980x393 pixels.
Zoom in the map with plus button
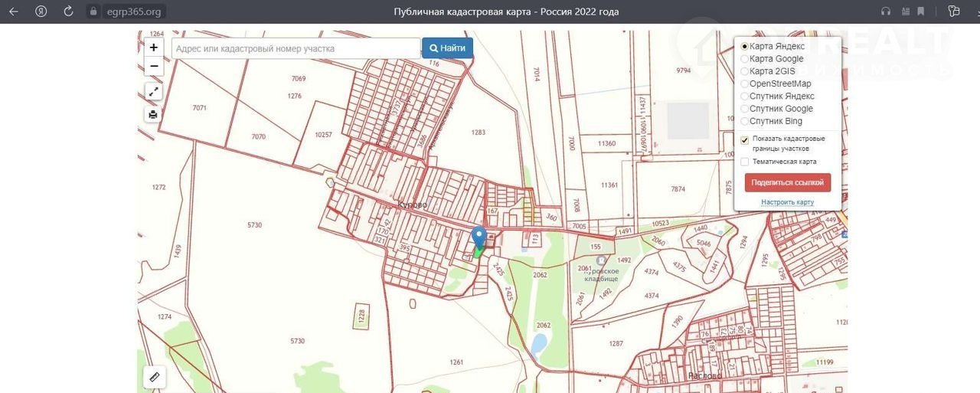point(154,47)
